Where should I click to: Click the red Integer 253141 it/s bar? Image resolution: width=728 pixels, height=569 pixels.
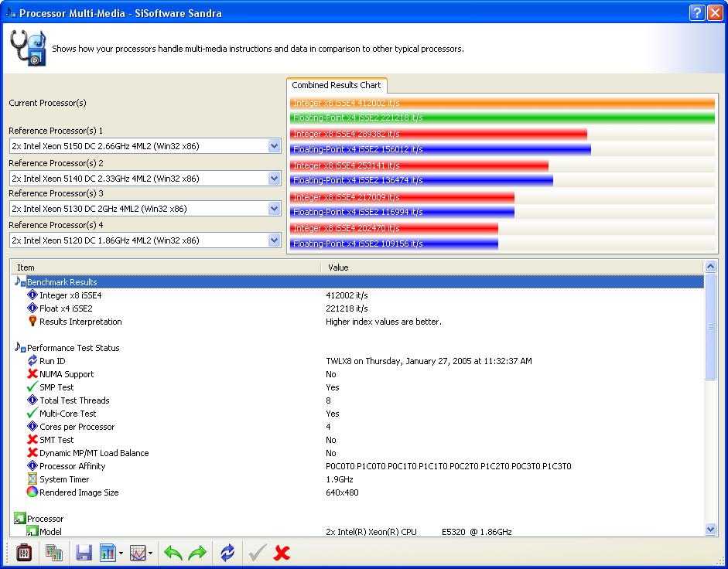pyautogui.click(x=419, y=165)
